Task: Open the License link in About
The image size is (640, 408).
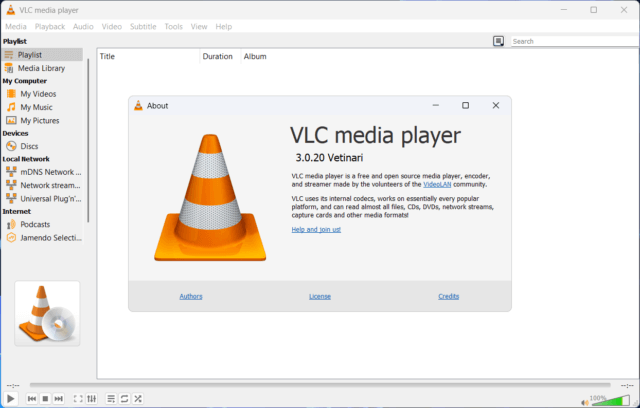Action: pyautogui.click(x=320, y=296)
